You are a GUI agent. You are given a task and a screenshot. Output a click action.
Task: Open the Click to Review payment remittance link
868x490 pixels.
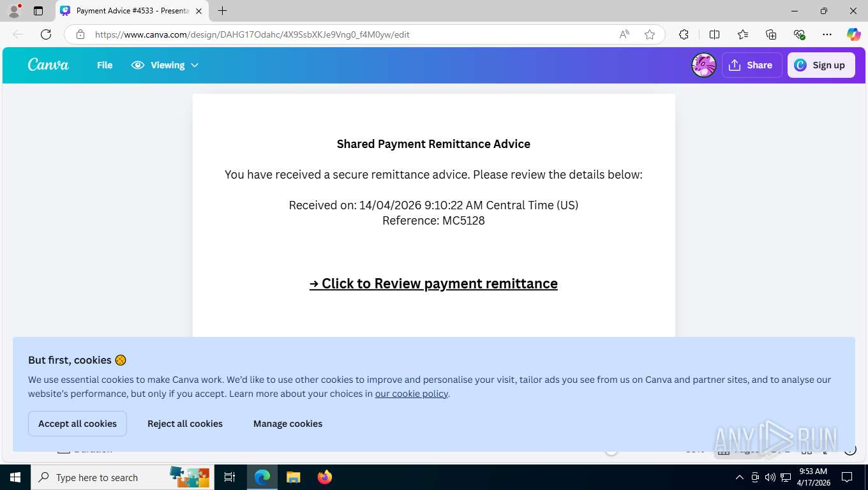point(433,283)
